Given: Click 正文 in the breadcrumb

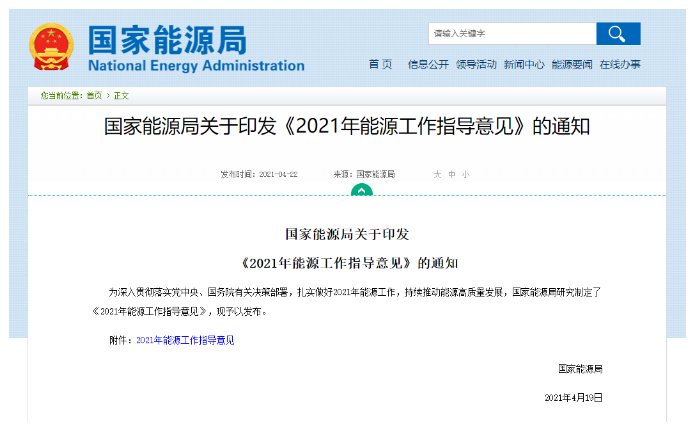Looking at the screenshot, I should tap(121, 96).
